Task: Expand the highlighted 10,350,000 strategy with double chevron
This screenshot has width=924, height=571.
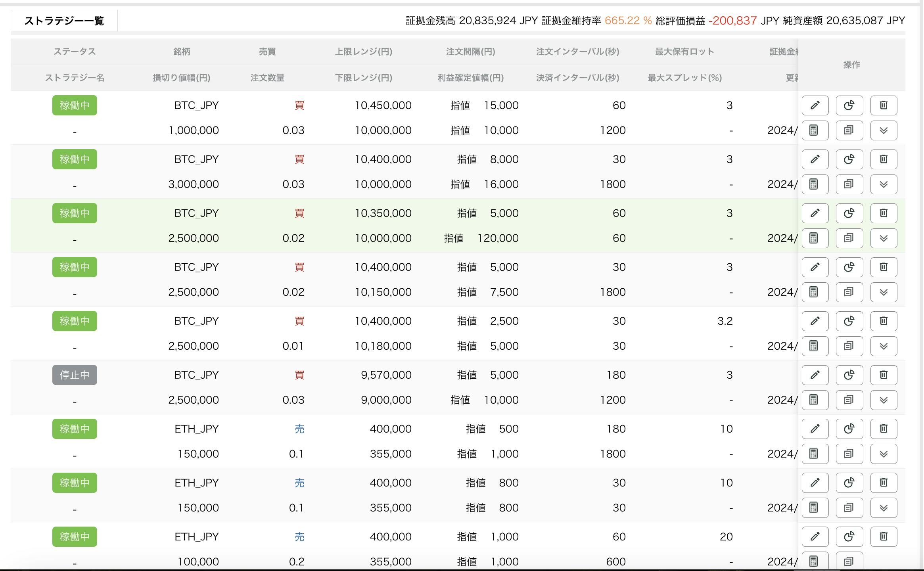Action: point(884,238)
